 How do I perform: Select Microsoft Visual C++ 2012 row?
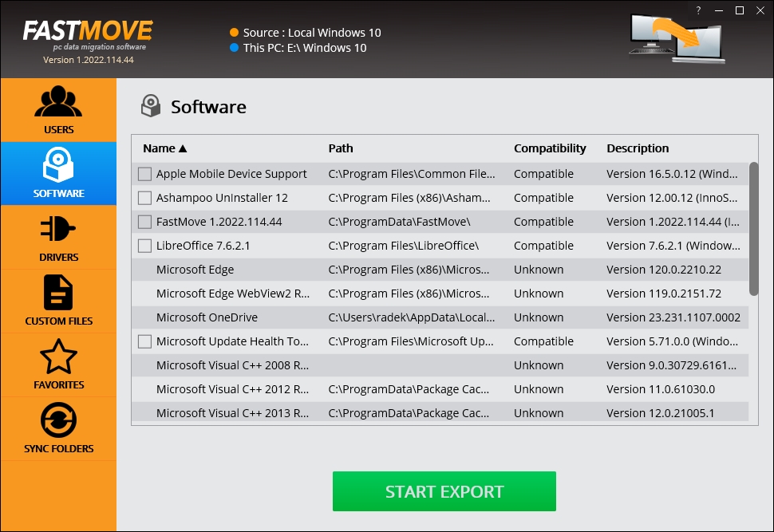pos(440,389)
